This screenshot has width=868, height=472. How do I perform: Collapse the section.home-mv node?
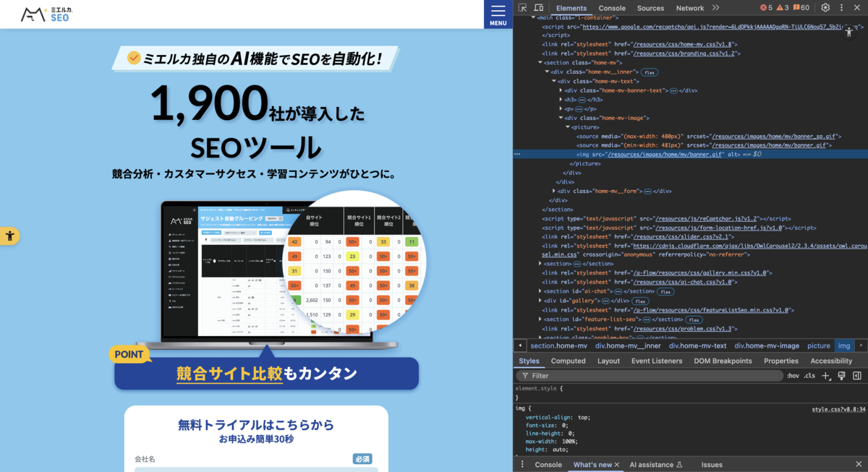pos(540,63)
